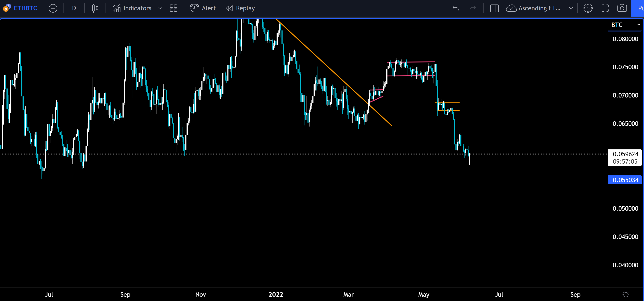The image size is (644, 301).
Task: Select the 0.055034 blue price label
Action: point(625,180)
